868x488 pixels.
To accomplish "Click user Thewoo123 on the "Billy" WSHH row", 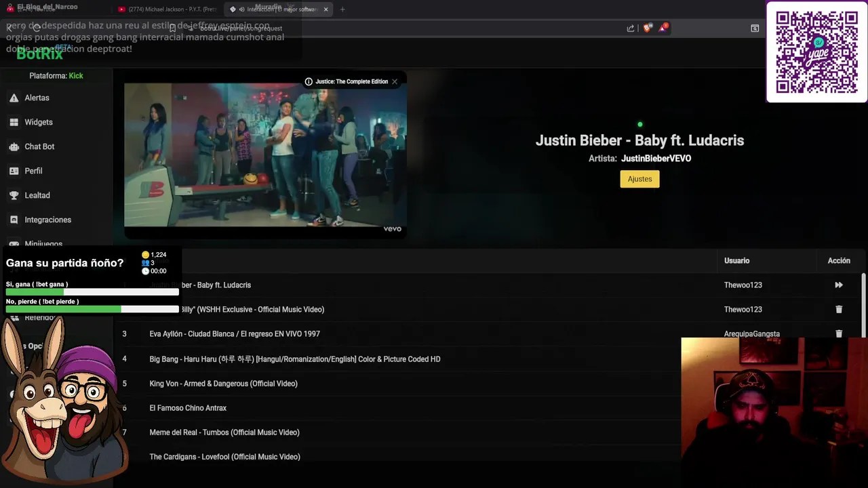I will (x=743, y=310).
